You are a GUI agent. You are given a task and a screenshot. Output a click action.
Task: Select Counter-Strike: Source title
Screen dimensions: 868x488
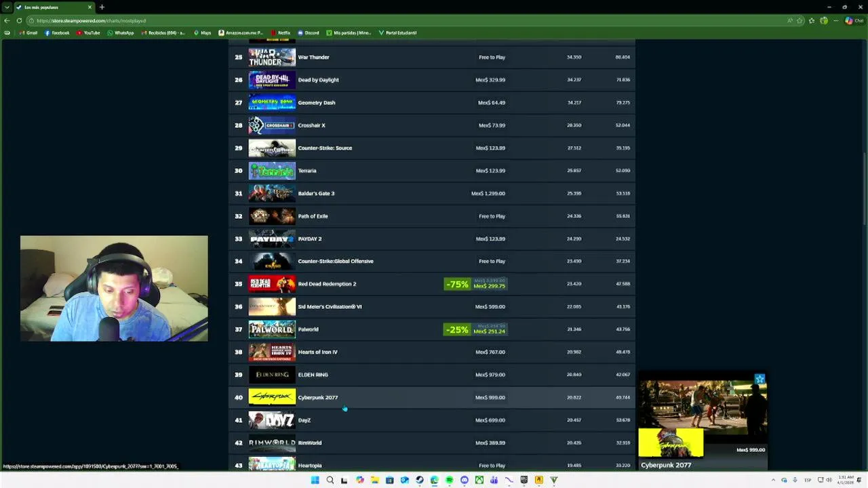click(325, 148)
